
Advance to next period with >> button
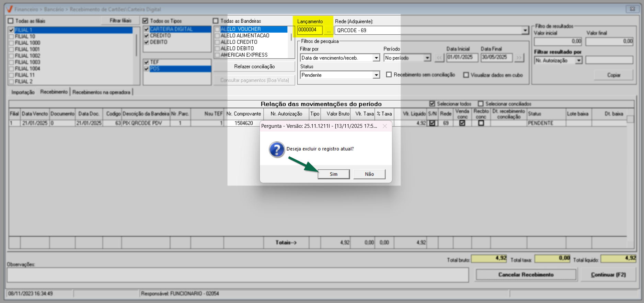(519, 58)
